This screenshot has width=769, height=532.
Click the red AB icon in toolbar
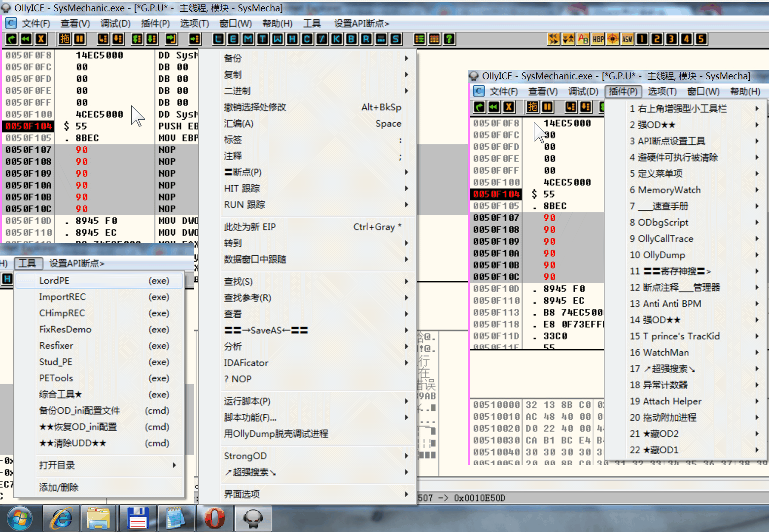coord(583,39)
